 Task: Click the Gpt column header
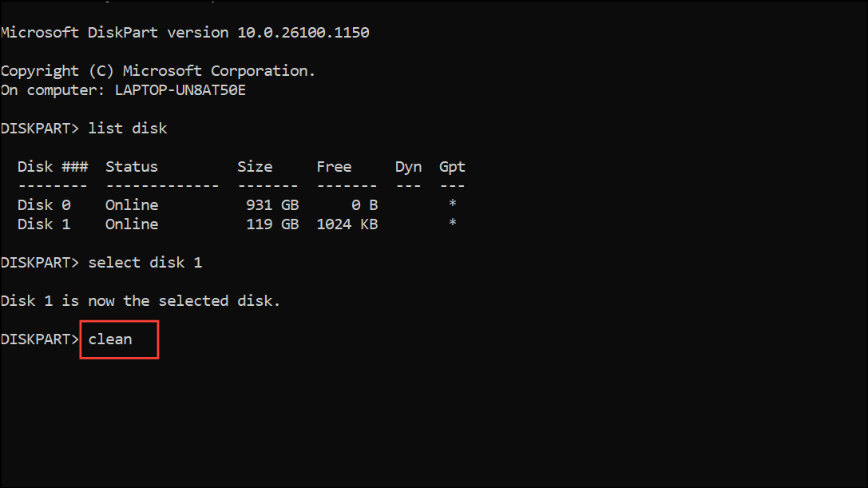tap(452, 167)
